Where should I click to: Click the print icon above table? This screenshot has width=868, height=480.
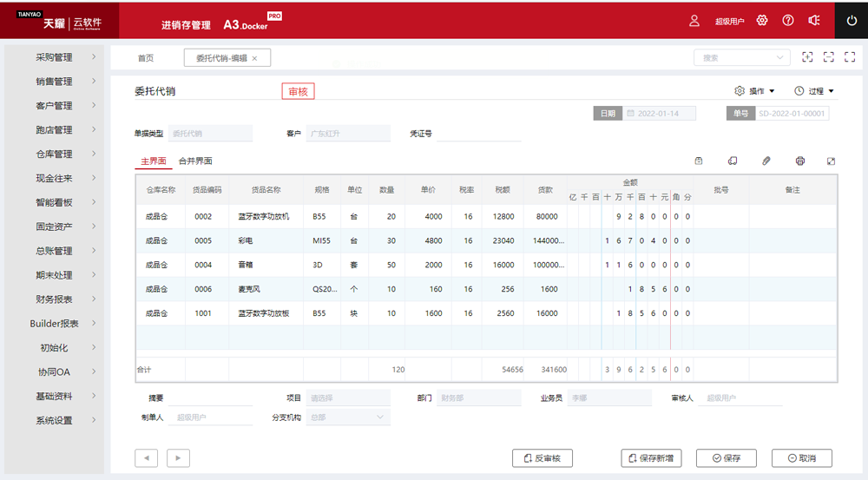point(799,161)
